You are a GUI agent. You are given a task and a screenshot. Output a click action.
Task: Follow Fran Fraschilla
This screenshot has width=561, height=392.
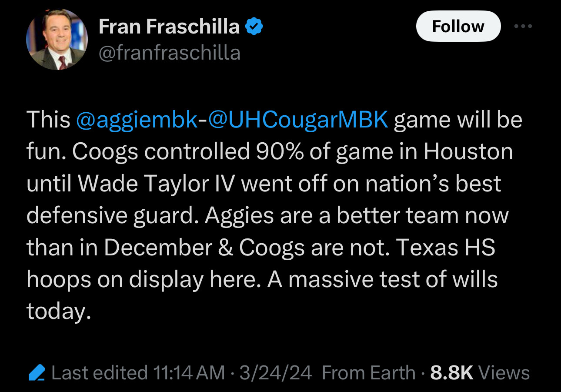(458, 27)
